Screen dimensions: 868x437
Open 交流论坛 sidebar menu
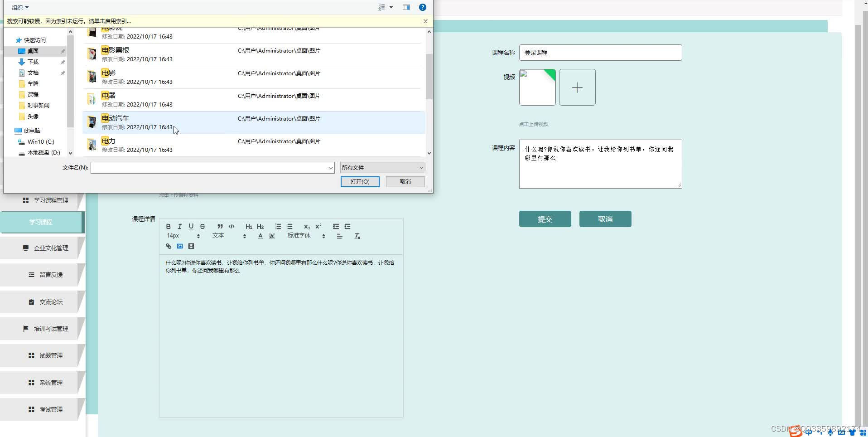[x=42, y=302]
